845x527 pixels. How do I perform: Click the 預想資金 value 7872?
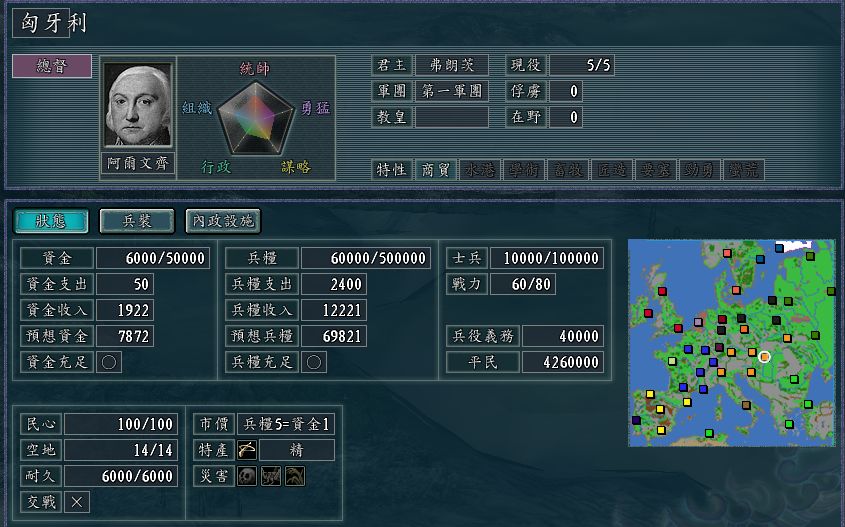pos(125,336)
